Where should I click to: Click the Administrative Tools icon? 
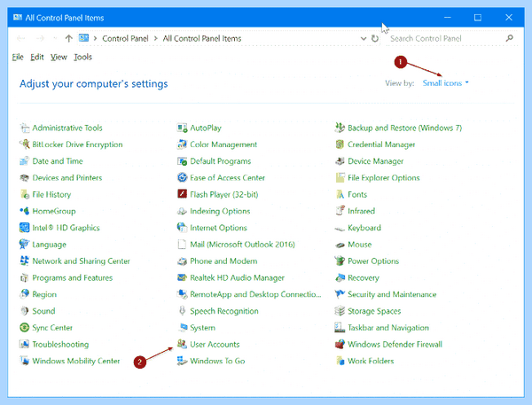pyautogui.click(x=25, y=128)
